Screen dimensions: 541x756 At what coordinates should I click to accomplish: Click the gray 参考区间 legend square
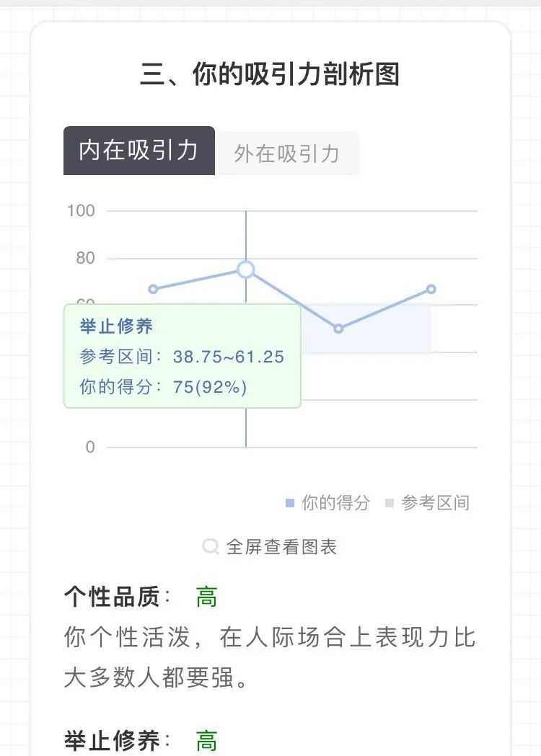point(390,503)
